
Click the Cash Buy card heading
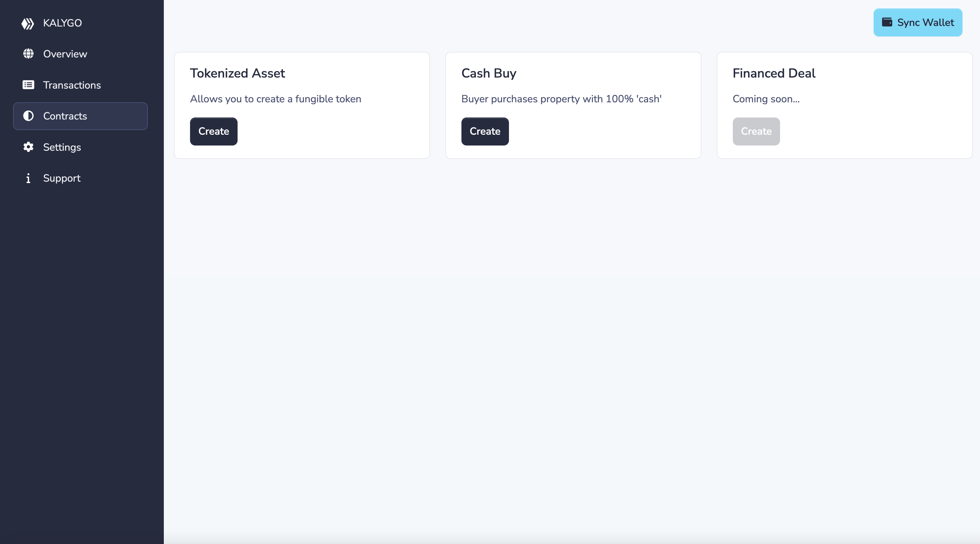click(489, 73)
